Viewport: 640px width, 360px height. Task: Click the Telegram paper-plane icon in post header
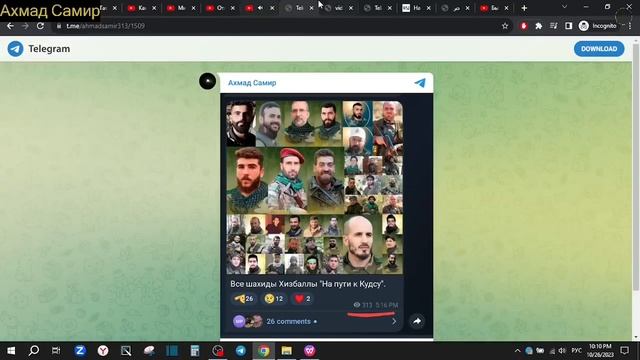(420, 83)
